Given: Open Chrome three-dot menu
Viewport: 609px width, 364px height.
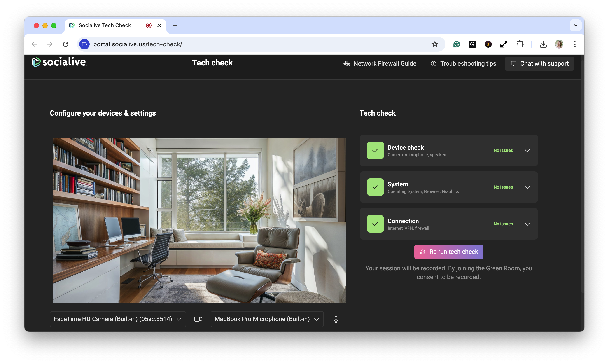Looking at the screenshot, I should tap(575, 44).
